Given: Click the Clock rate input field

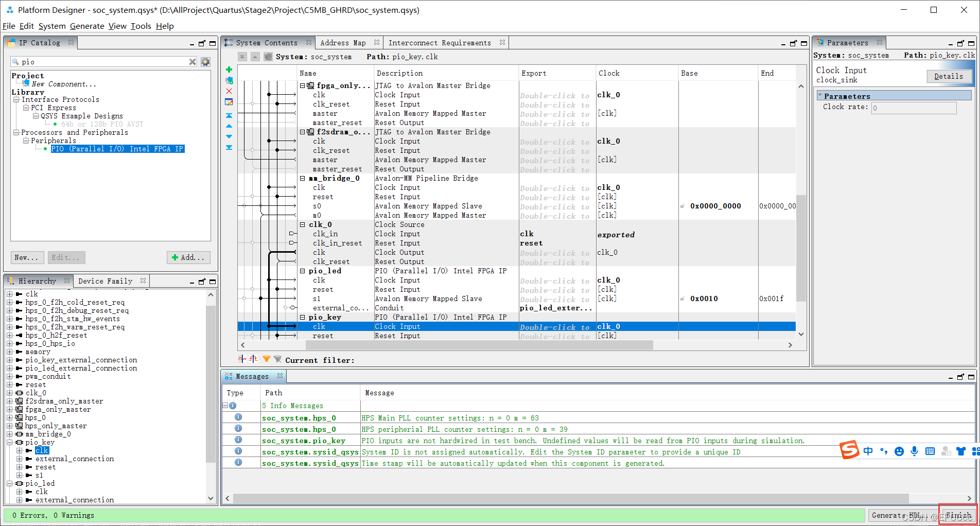Looking at the screenshot, I should coord(914,108).
